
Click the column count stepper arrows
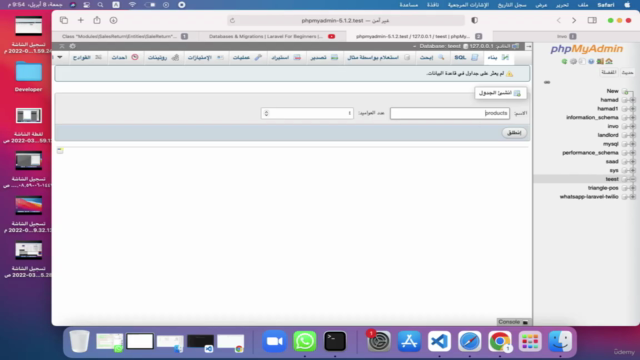267,113
